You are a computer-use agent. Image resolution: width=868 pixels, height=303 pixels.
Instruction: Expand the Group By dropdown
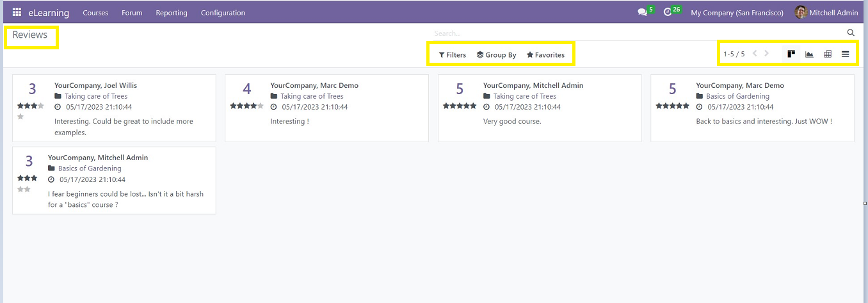point(497,55)
